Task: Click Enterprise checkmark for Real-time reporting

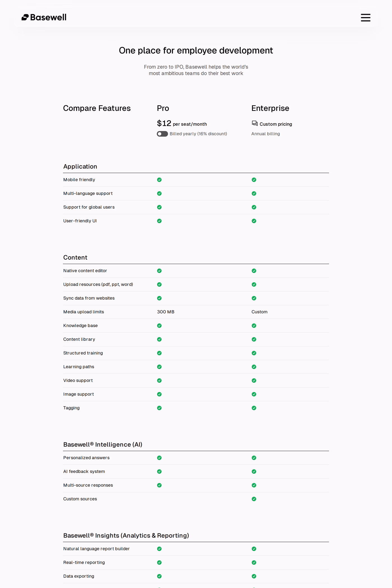Action: coord(254,563)
